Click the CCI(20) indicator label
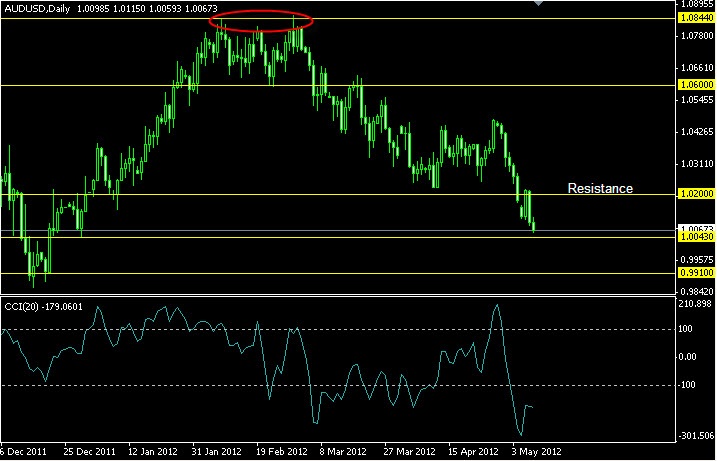The height and width of the screenshot is (461, 717). click(21, 307)
